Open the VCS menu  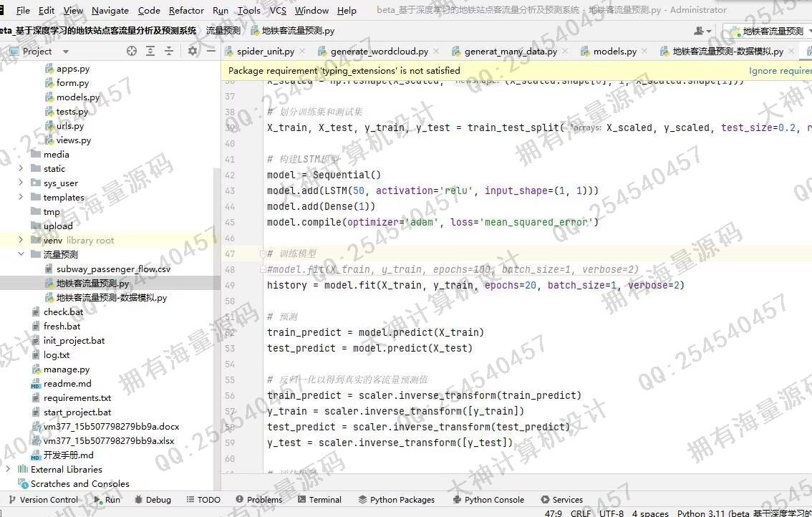[278, 10]
